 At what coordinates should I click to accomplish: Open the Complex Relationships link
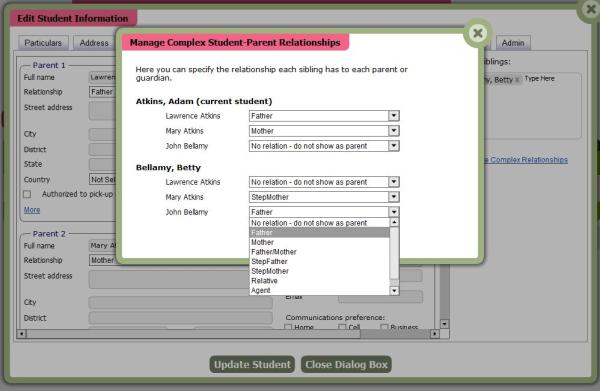pyautogui.click(x=526, y=160)
